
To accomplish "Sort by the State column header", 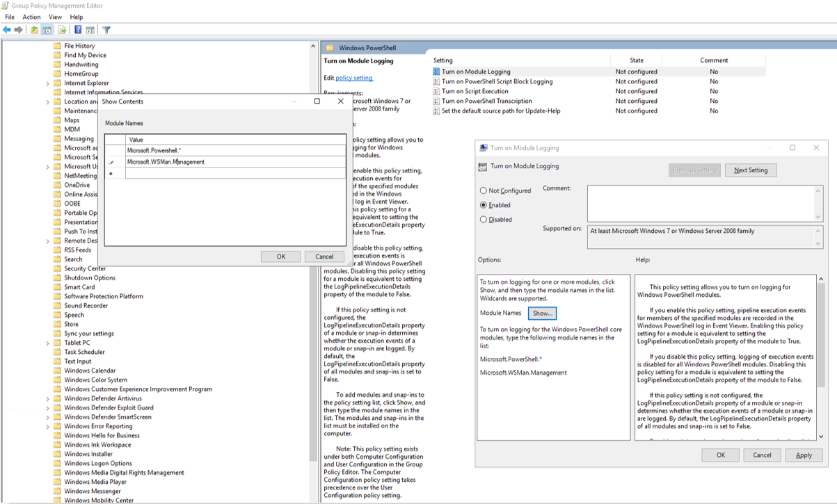I will point(637,60).
